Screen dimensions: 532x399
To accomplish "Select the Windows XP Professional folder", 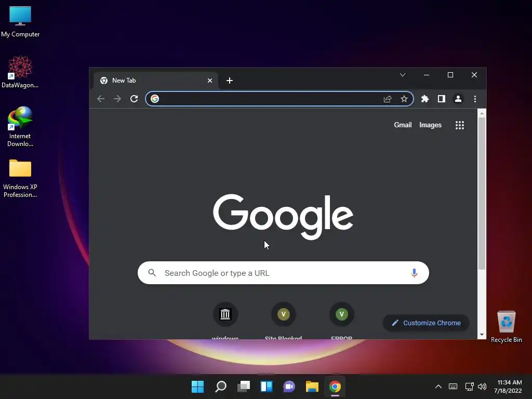I will tap(20, 179).
